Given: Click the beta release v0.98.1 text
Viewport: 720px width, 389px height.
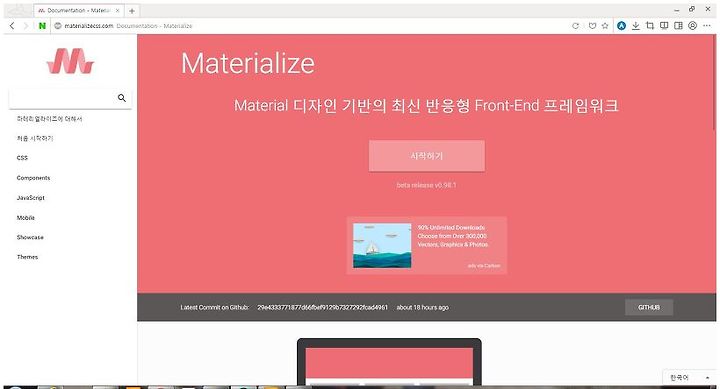Looking at the screenshot, I should point(427,185).
